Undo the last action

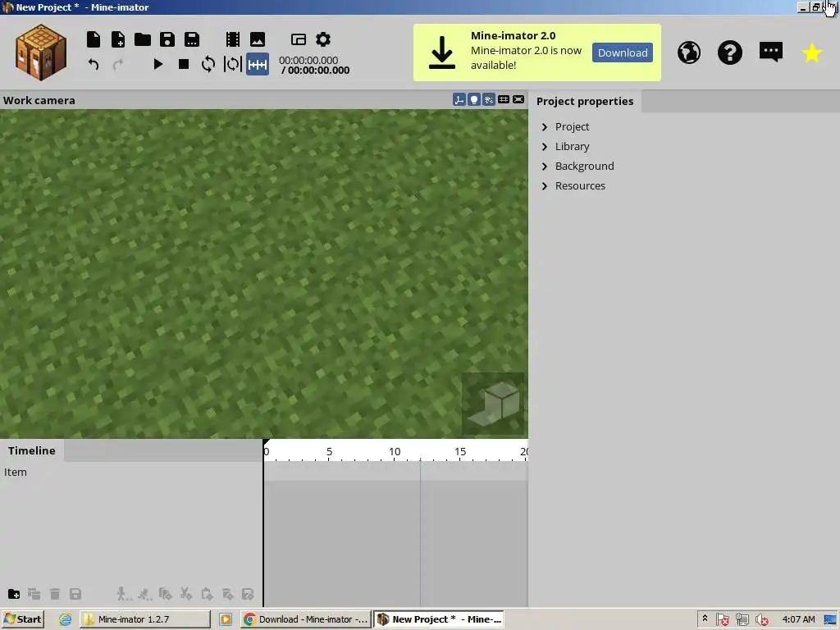(x=94, y=64)
